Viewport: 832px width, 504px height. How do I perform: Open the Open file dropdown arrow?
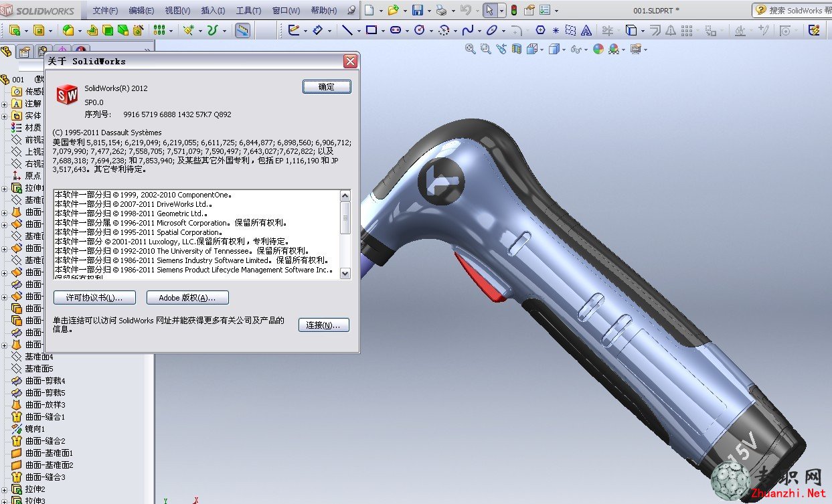point(404,11)
